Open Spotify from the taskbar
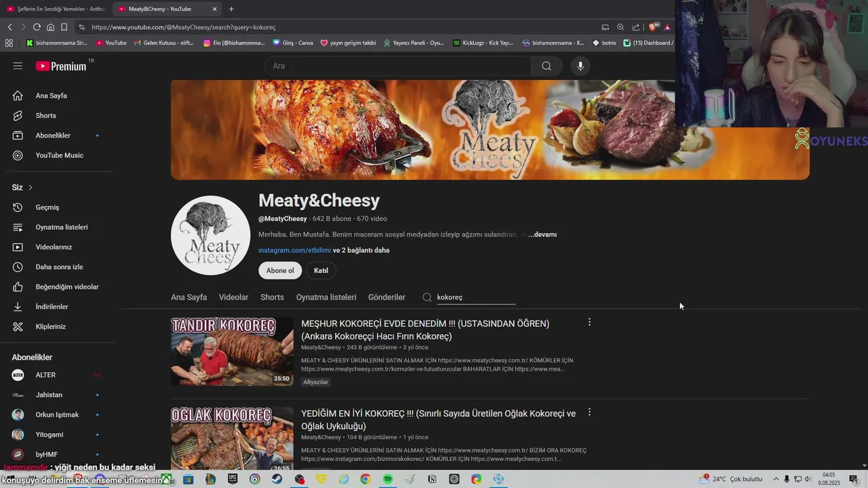The image size is (868, 488). 388,479
